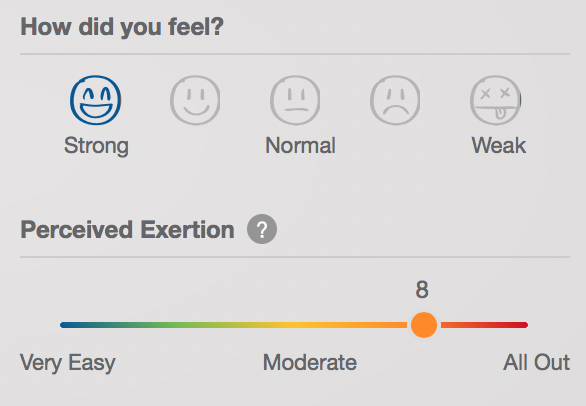Choose the dizzy tongue-out Weak face
The image size is (586, 406).
pyautogui.click(x=495, y=100)
